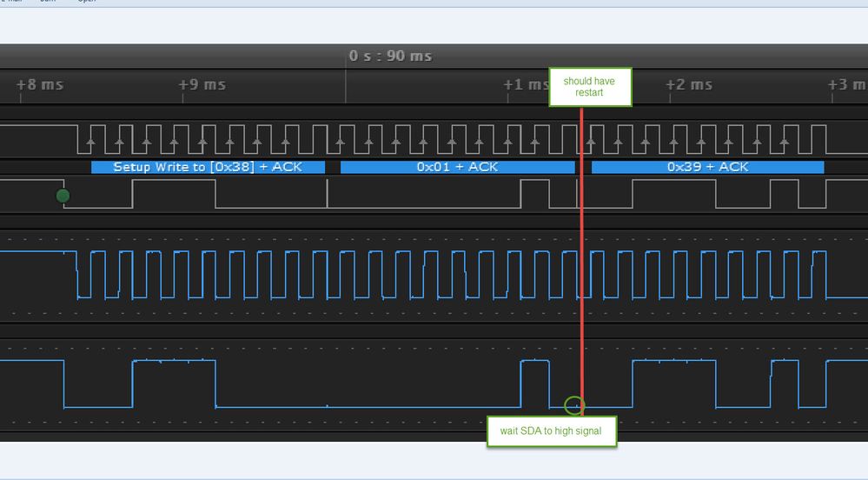This screenshot has height=480, width=868.
Task: Click the '+8 ms' ruler tick label
Action: [x=40, y=85]
